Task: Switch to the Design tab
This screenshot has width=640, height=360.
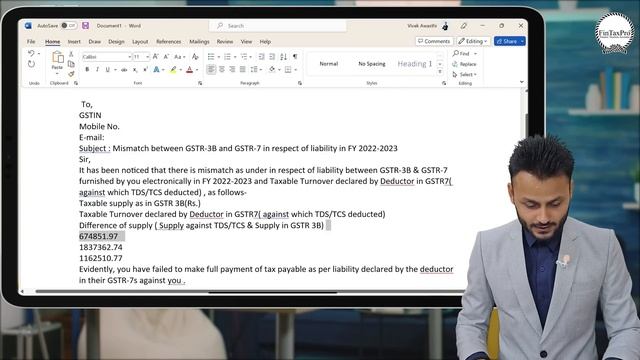Action: (116, 42)
